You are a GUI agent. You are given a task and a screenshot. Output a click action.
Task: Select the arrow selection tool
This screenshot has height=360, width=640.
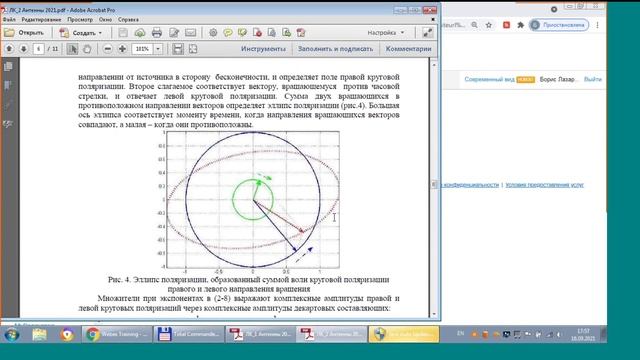click(x=72, y=49)
